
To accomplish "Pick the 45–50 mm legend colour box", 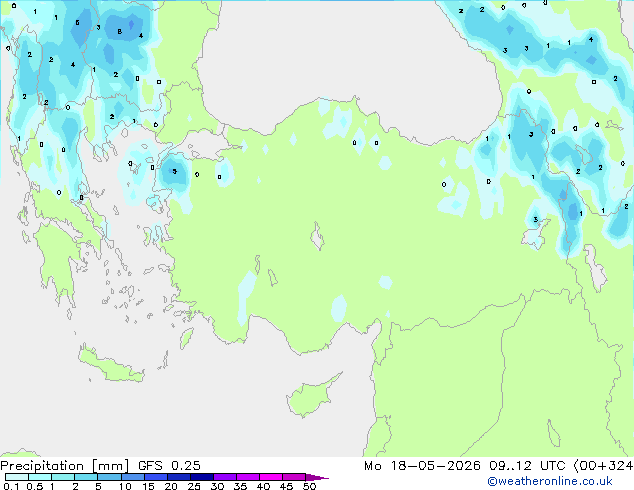I will click(x=294, y=477).
